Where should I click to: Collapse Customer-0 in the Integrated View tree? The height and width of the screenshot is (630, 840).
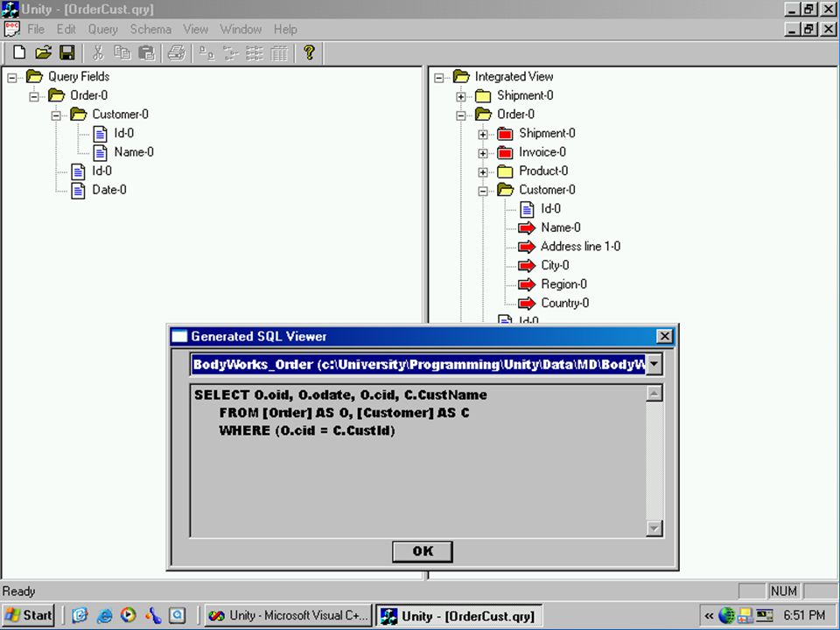pos(483,191)
